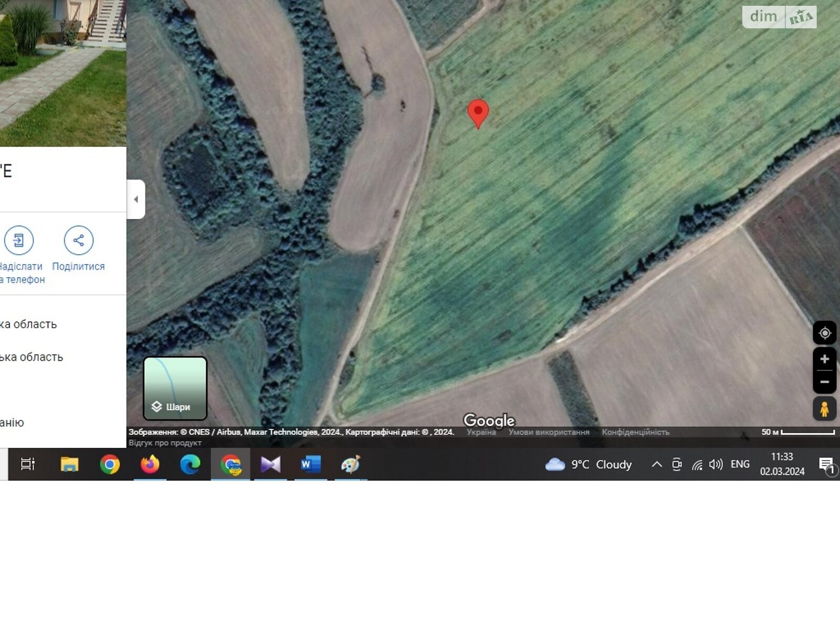840x630 pixels.
Task: Zoom out with the minus button
Action: coord(824,382)
